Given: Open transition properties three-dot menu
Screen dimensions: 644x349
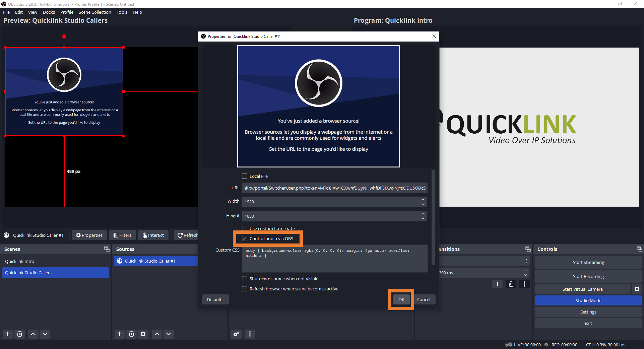Looking at the screenshot, I should click(x=524, y=284).
